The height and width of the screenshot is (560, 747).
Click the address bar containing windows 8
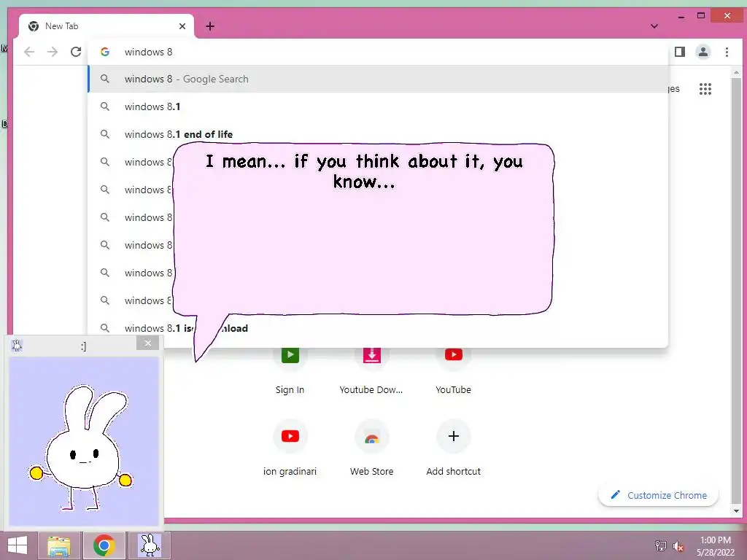379,52
